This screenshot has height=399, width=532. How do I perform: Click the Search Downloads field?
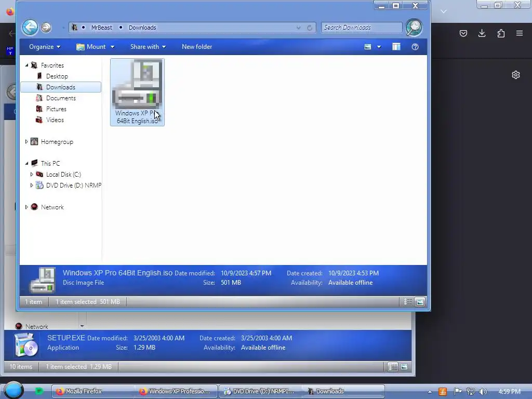coord(362,28)
